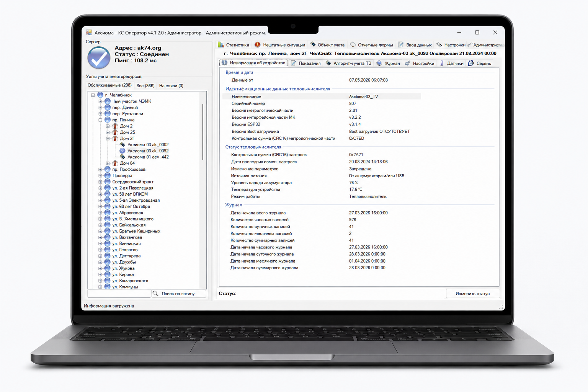Click the Ввод данных notepad icon
This screenshot has width=588, height=392.
(x=401, y=45)
